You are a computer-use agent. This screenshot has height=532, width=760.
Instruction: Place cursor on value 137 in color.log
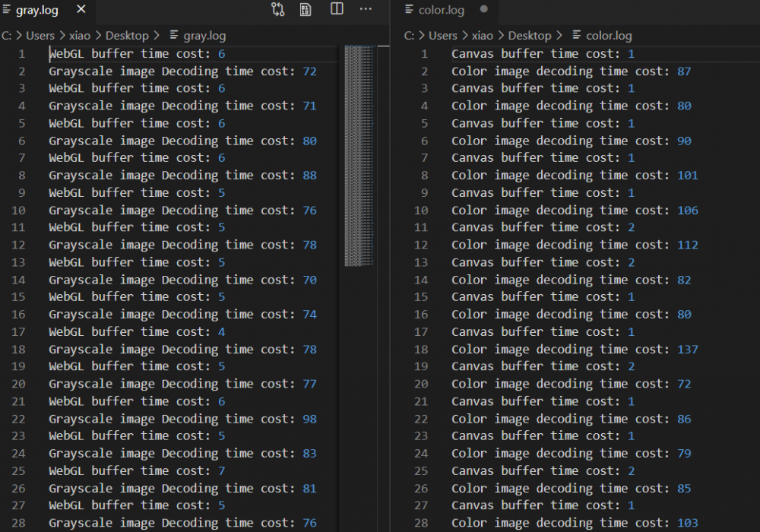click(687, 350)
